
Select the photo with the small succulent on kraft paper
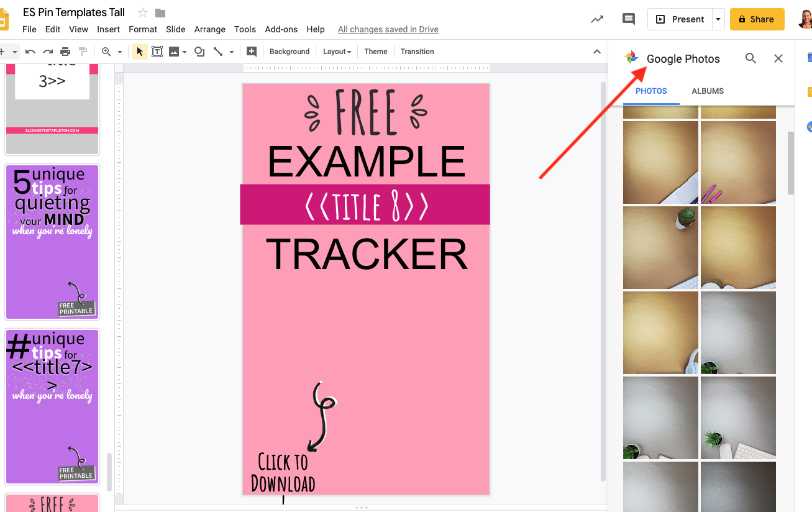click(x=660, y=247)
